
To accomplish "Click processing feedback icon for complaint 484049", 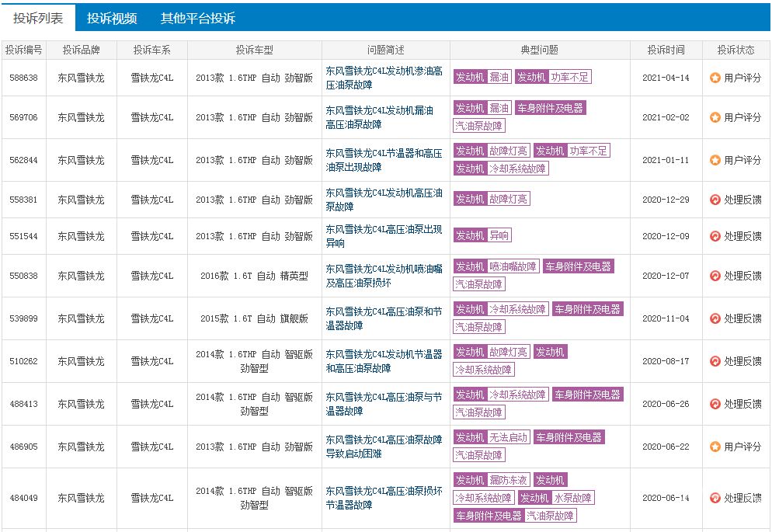I will [x=715, y=498].
